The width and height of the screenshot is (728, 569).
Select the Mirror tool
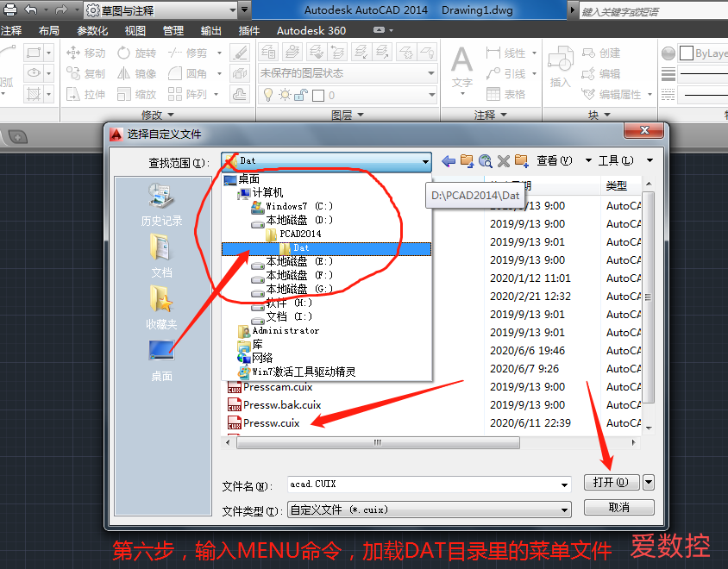(136, 73)
